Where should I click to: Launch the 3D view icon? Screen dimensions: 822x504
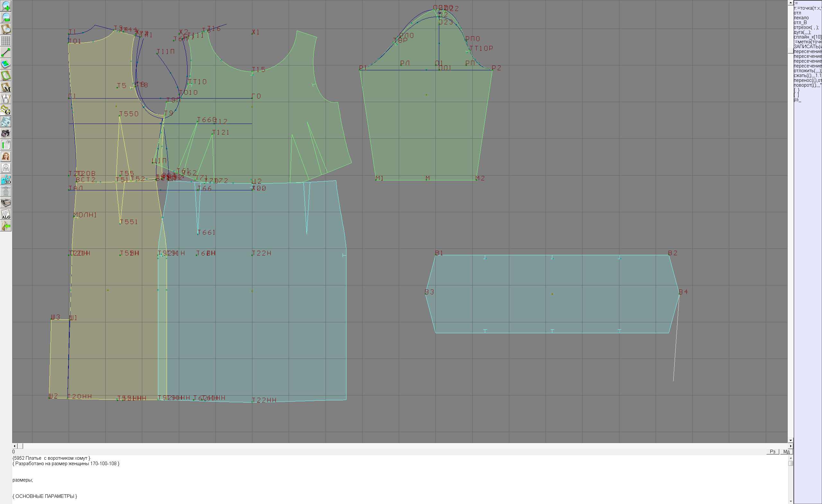(6, 180)
